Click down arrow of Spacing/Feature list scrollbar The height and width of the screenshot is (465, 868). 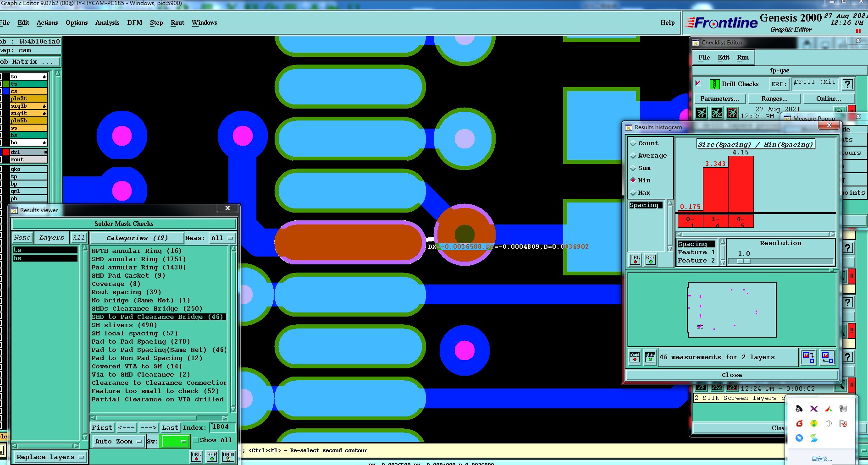[723, 263]
